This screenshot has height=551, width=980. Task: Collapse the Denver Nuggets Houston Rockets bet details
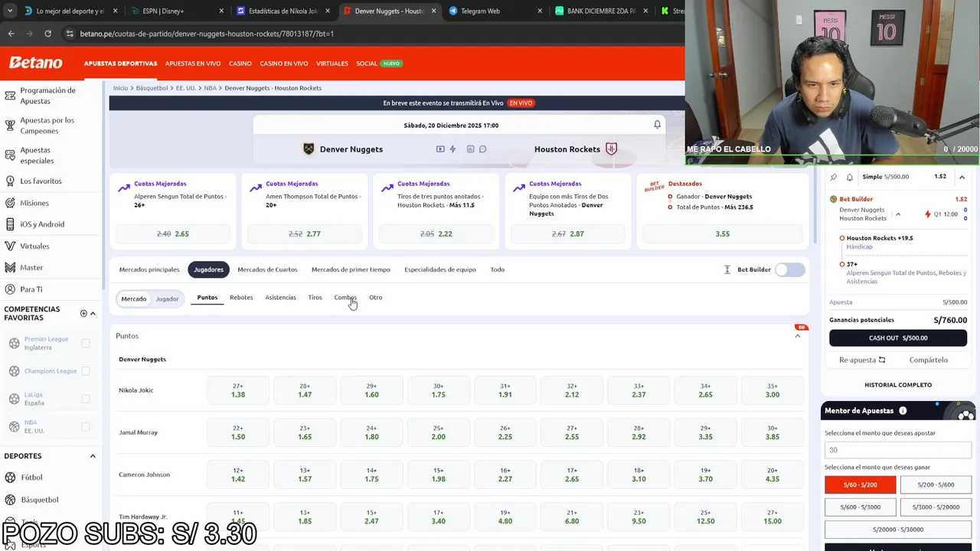pyautogui.click(x=898, y=214)
